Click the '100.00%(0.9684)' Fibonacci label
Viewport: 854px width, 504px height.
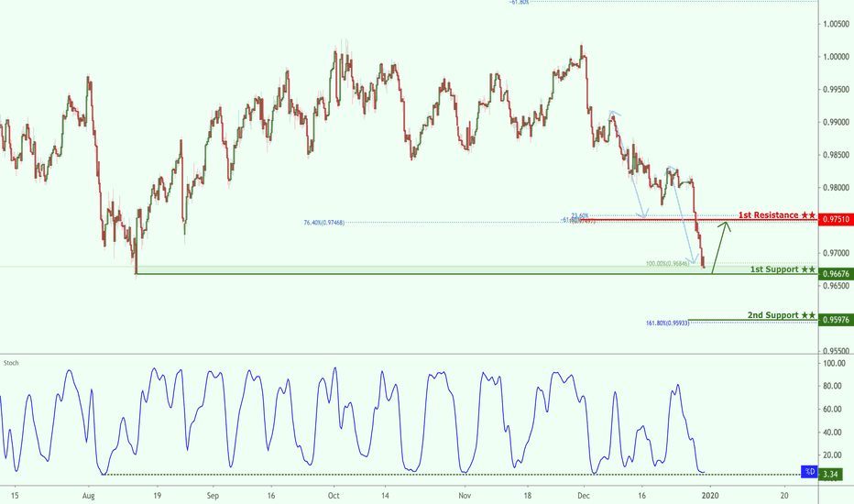(x=668, y=264)
